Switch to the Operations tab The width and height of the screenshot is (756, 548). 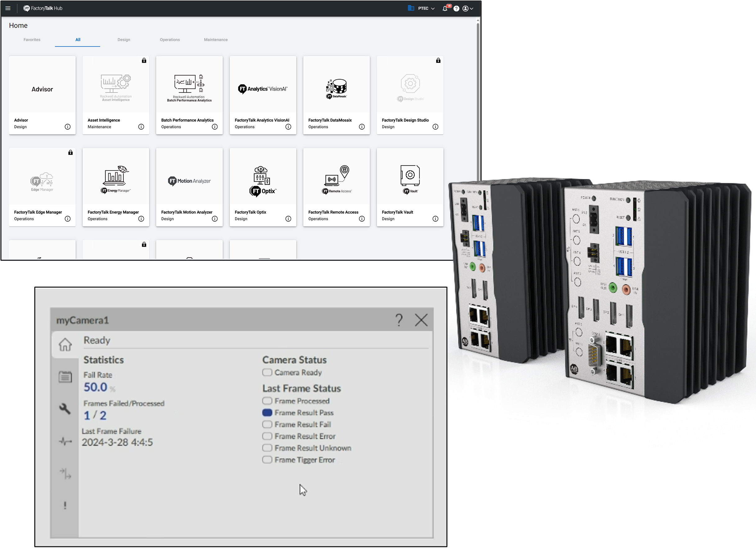(x=170, y=40)
